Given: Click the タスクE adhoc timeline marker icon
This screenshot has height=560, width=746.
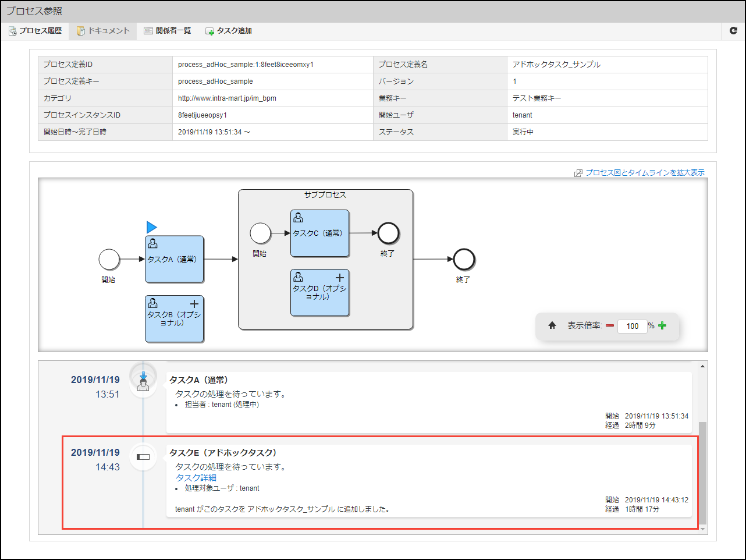Looking at the screenshot, I should click(143, 457).
